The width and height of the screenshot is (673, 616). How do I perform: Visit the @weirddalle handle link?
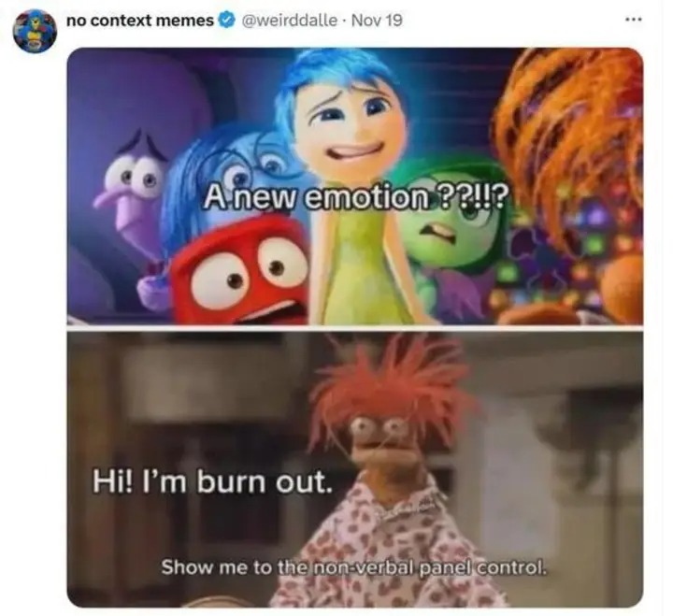click(290, 21)
